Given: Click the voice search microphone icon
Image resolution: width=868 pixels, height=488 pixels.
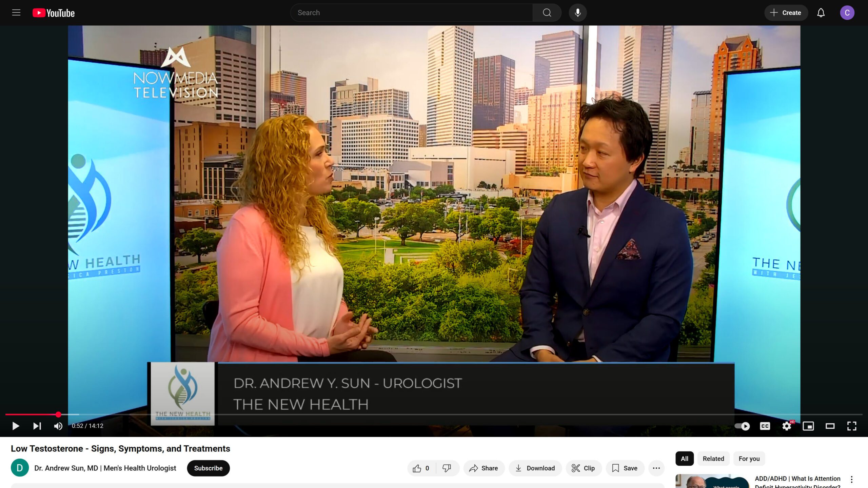Looking at the screenshot, I should coord(578,13).
